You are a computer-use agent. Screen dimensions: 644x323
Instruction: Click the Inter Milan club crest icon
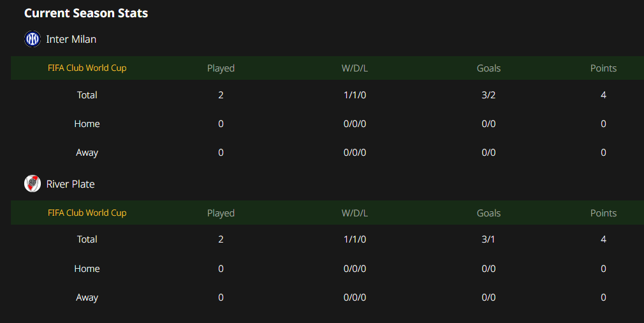pyautogui.click(x=33, y=39)
